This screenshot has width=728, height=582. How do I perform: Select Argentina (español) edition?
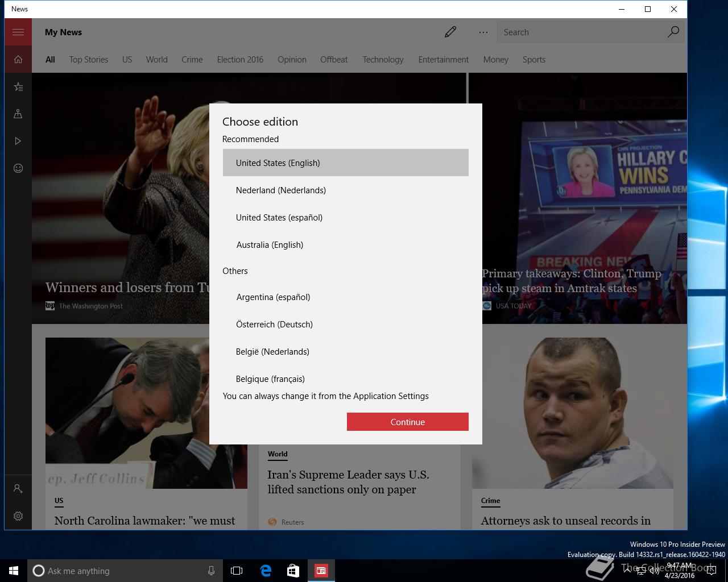click(x=346, y=297)
